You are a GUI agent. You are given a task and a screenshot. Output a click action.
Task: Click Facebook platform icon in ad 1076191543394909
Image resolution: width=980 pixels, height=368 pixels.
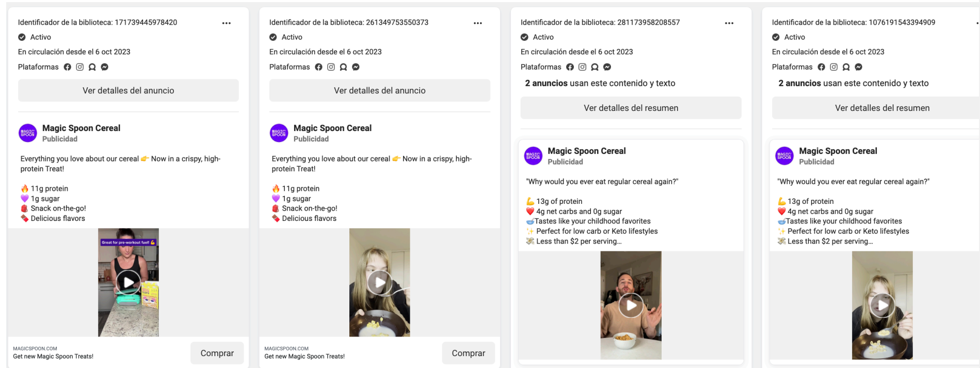point(822,67)
